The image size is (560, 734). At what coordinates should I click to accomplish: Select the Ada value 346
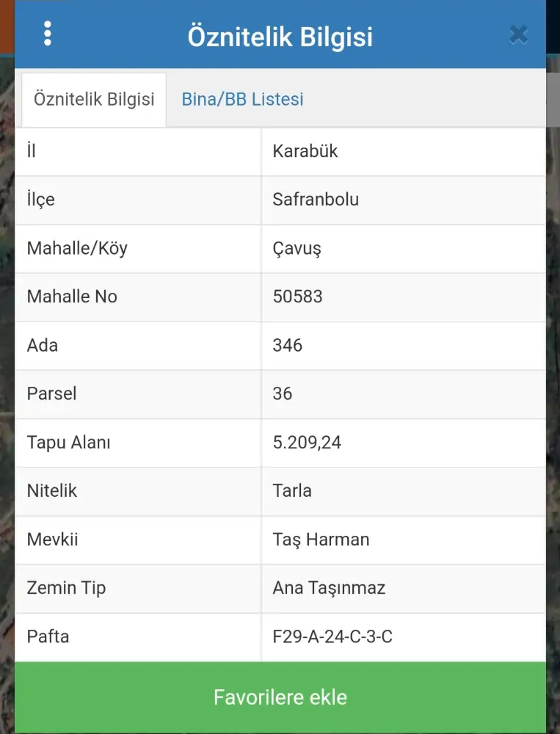point(287,345)
